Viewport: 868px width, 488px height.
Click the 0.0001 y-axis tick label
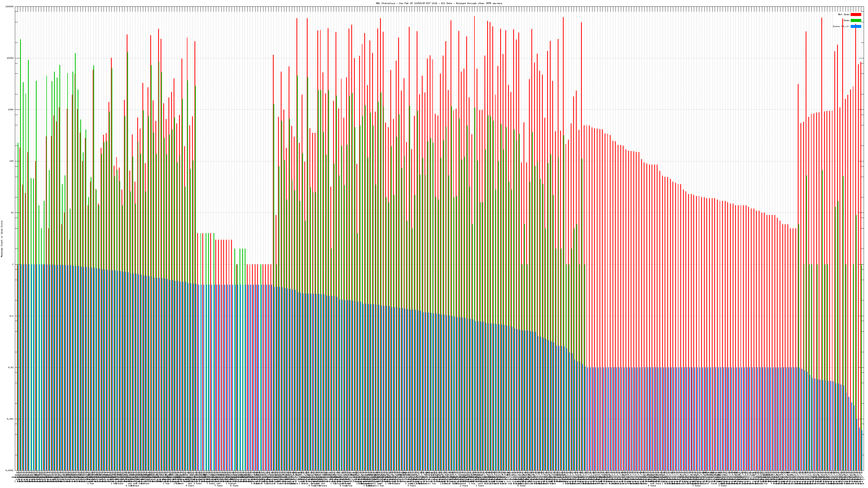point(10,470)
